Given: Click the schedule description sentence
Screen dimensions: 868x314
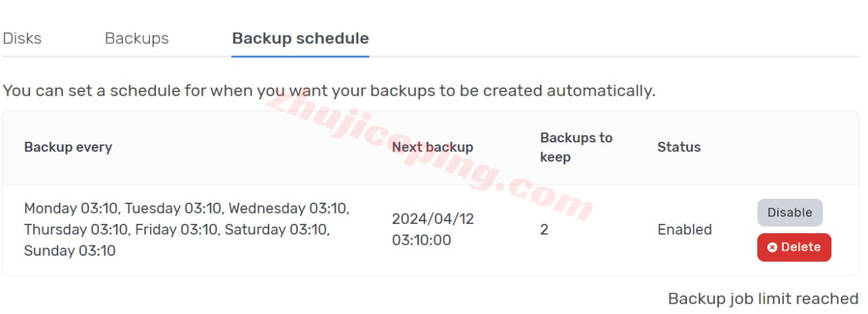Looking at the screenshot, I should tap(329, 91).
